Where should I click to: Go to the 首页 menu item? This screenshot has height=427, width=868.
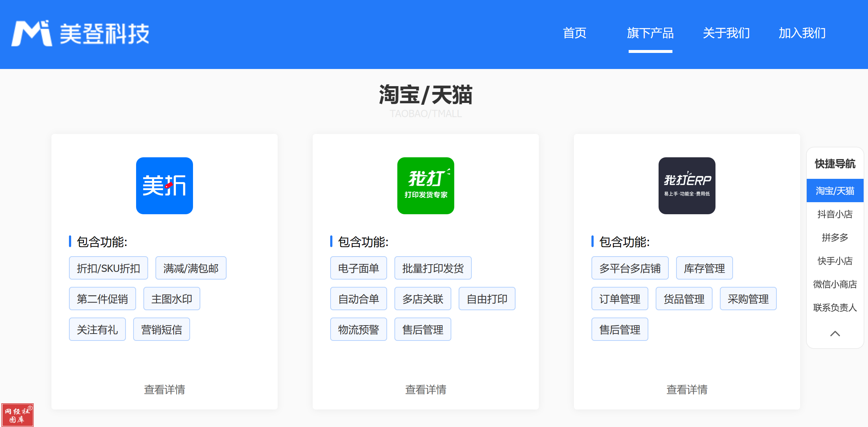pyautogui.click(x=575, y=33)
